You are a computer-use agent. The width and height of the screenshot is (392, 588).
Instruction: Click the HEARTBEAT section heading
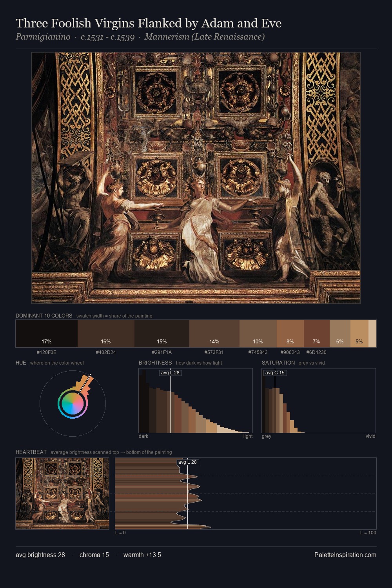click(31, 452)
